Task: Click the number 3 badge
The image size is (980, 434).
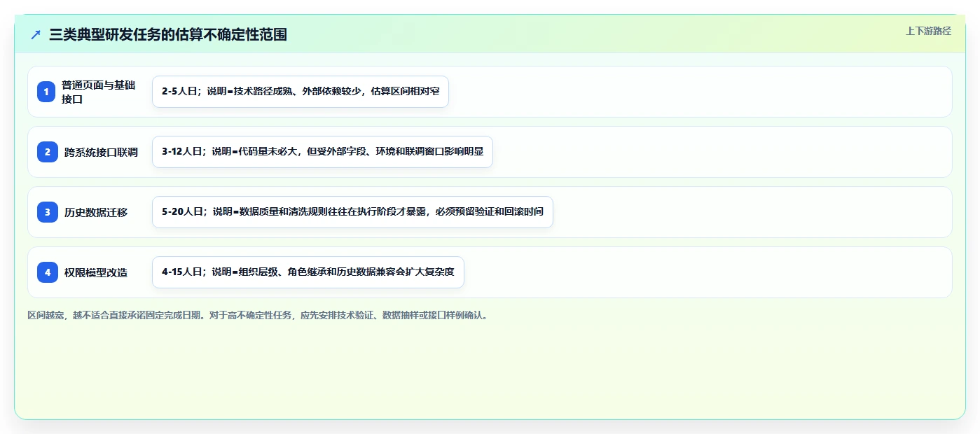Action: 48,212
